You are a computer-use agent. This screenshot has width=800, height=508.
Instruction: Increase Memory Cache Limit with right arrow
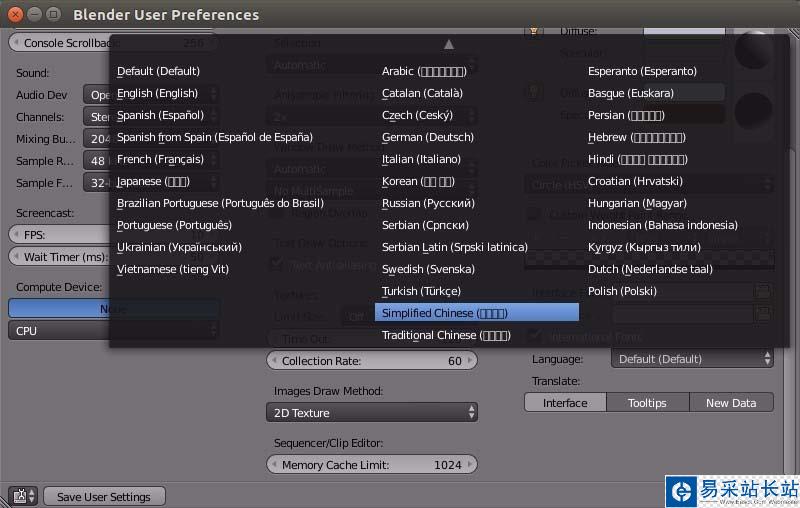point(470,465)
